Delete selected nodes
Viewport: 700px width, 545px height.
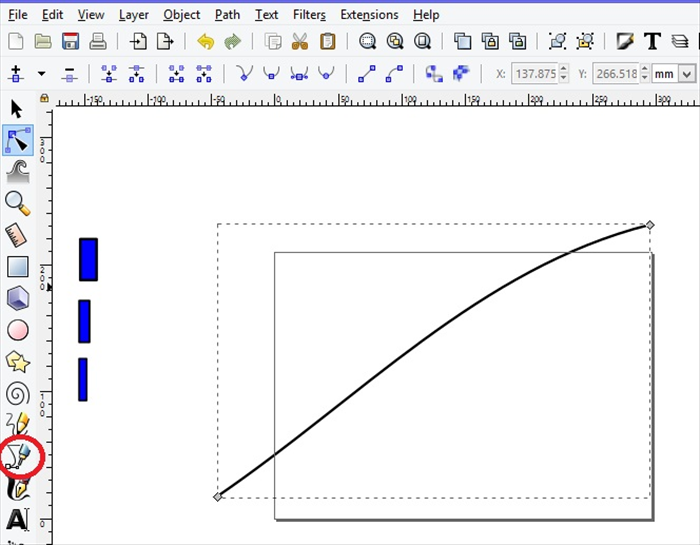click(69, 74)
